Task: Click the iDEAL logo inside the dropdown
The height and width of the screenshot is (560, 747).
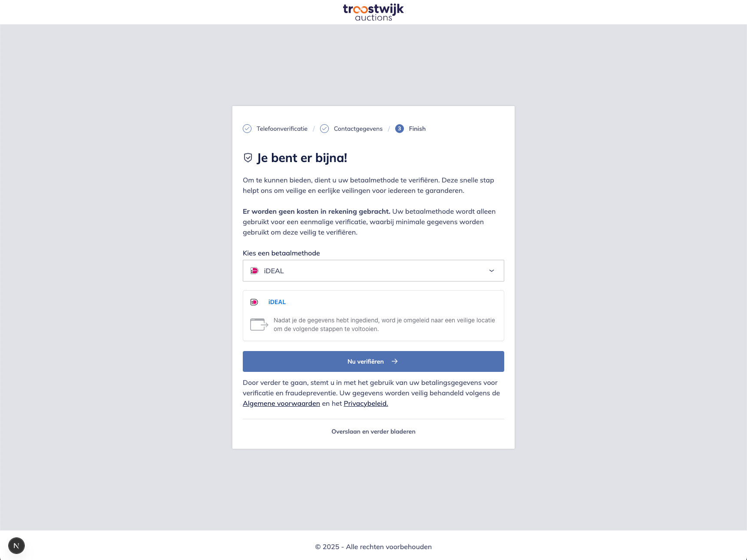Action: click(x=255, y=271)
